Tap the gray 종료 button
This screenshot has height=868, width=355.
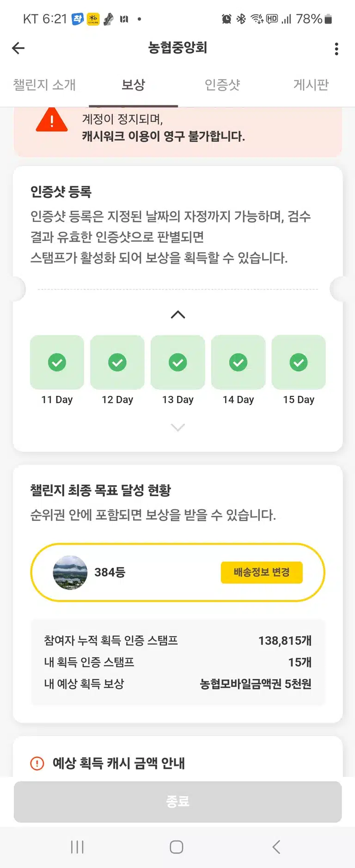click(x=178, y=801)
